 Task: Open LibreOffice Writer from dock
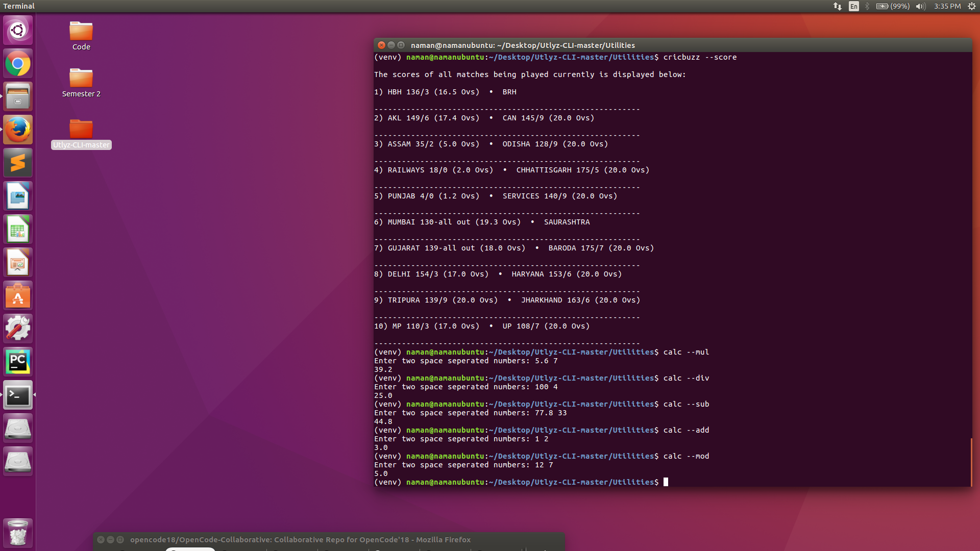tap(18, 196)
